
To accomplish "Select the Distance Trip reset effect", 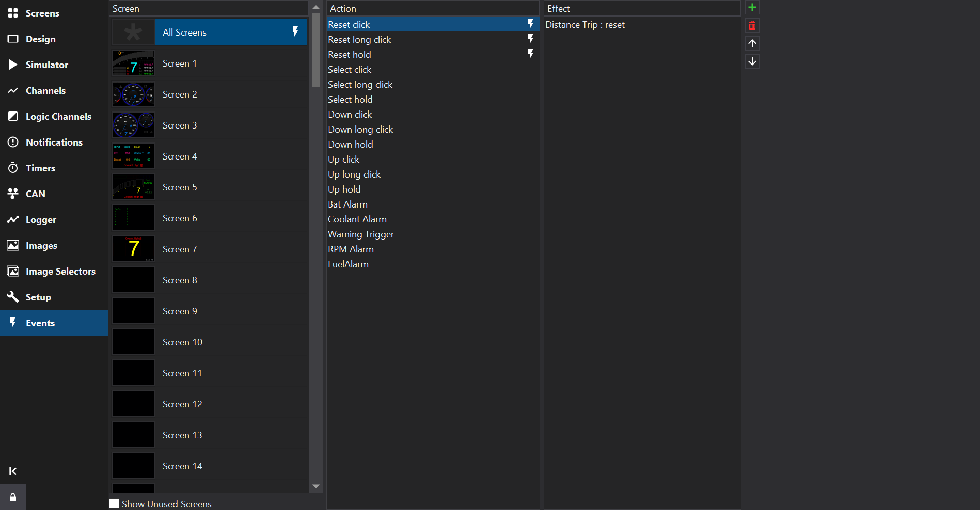I will (x=584, y=25).
